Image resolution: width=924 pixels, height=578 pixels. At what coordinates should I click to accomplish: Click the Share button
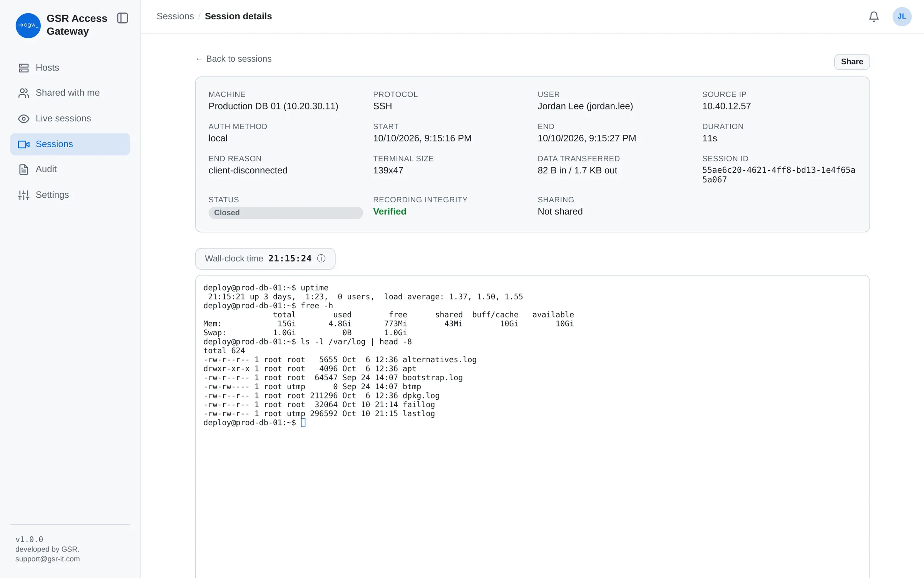pyautogui.click(x=852, y=62)
